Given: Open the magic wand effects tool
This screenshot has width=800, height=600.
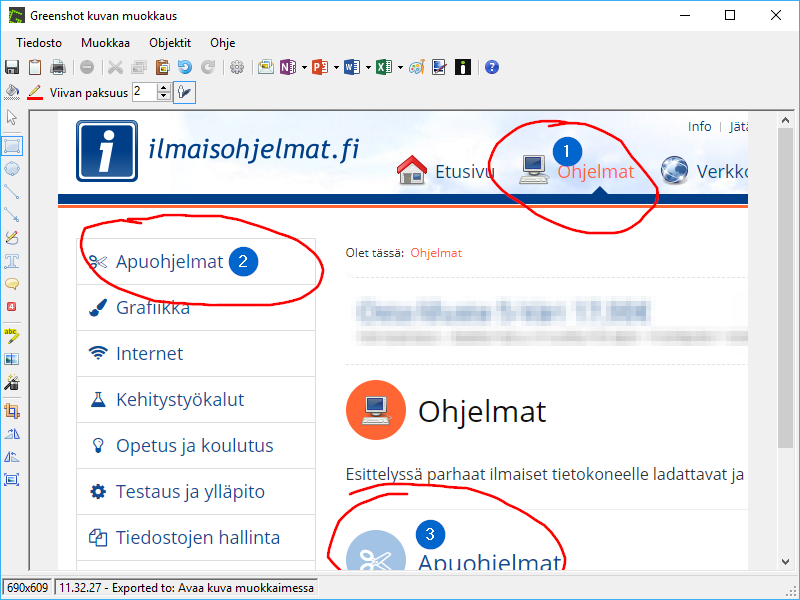Looking at the screenshot, I should (12, 382).
